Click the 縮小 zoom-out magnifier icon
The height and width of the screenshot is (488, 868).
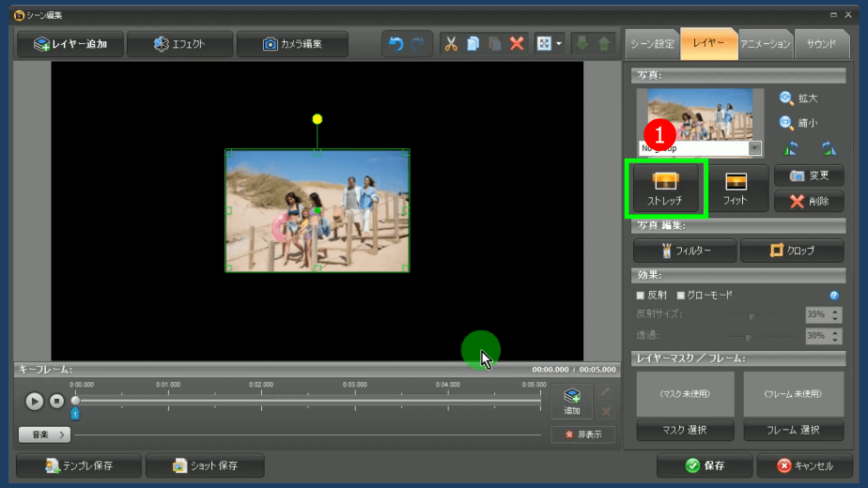[786, 123]
